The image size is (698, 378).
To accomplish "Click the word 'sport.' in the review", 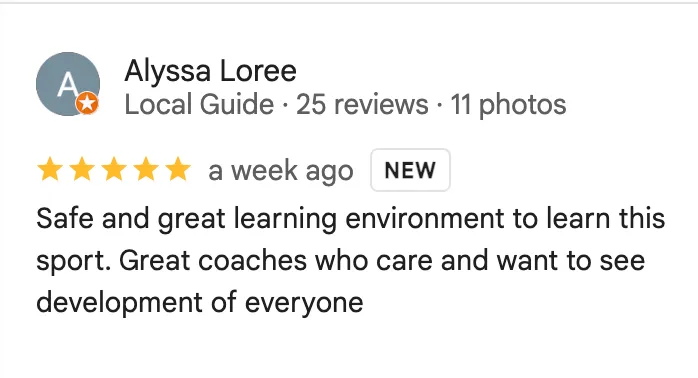I will click(x=73, y=262).
